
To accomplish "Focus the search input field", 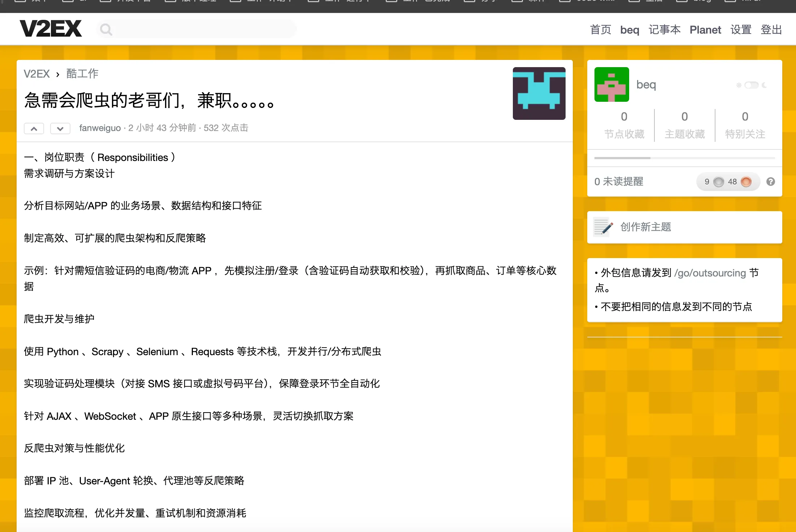I will point(197,29).
